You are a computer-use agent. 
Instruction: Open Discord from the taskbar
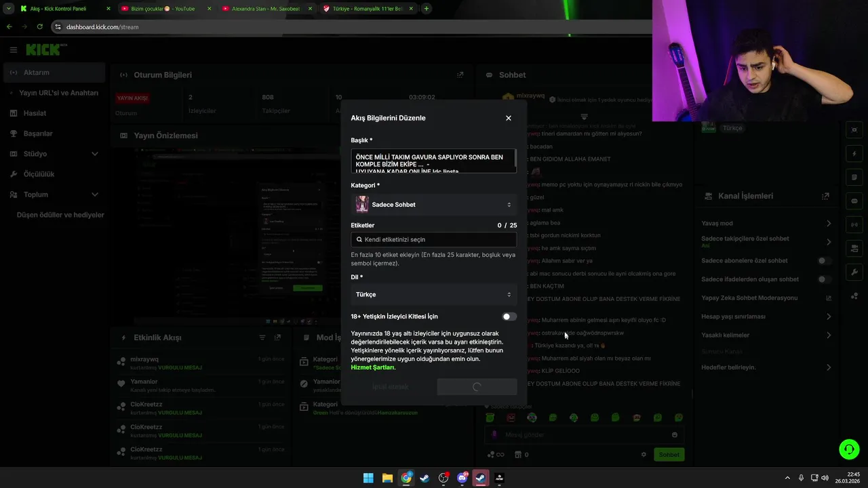[x=462, y=478]
